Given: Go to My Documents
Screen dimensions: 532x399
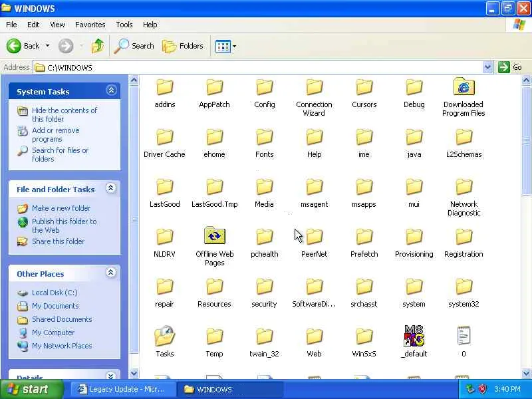Looking at the screenshot, I should click(55, 306).
